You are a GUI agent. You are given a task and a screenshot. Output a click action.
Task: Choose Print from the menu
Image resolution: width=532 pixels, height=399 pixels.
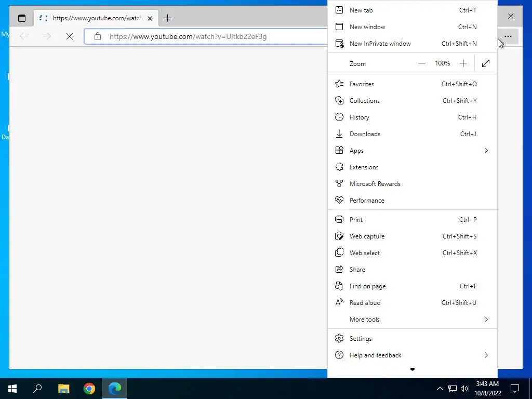click(412, 220)
